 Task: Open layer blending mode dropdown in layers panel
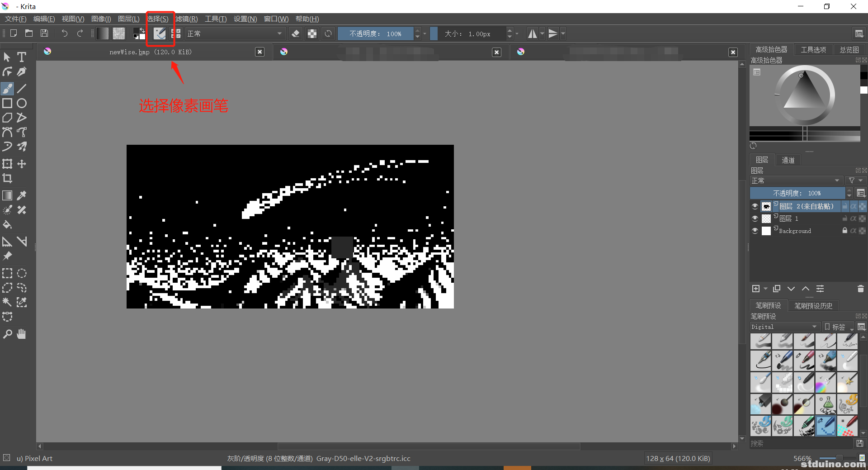click(796, 180)
